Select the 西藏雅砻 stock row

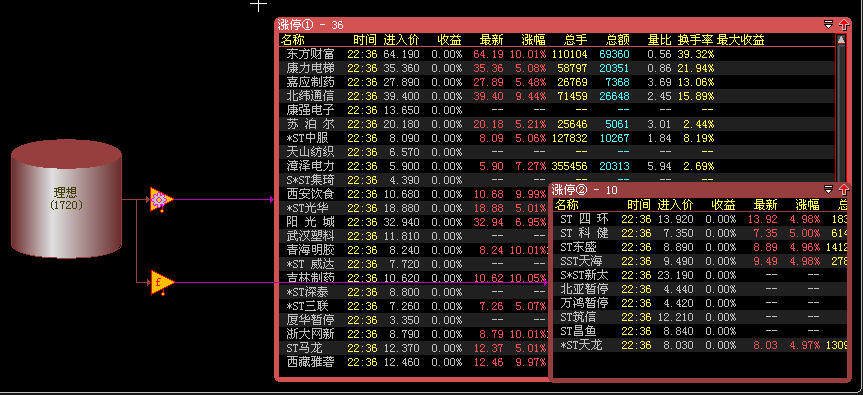(x=414, y=362)
